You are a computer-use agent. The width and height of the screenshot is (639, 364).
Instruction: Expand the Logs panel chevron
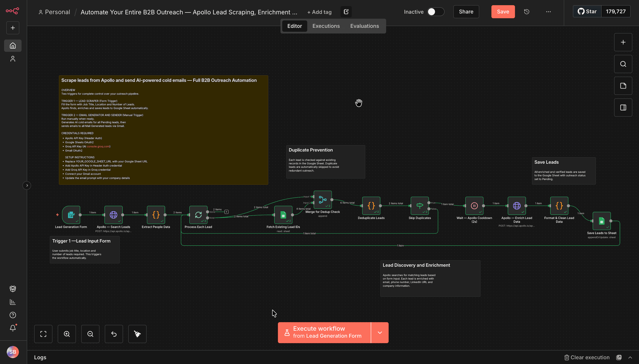[x=630, y=357]
